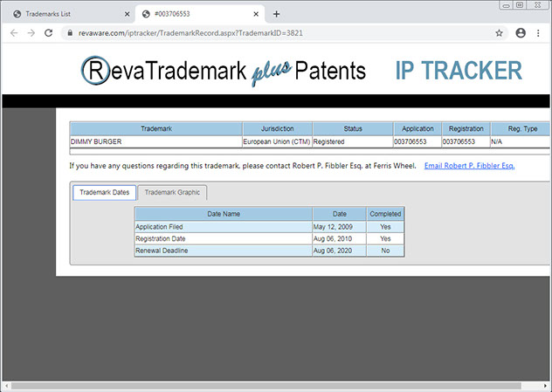
Task: Click the browser back arrow
Action: [14, 33]
